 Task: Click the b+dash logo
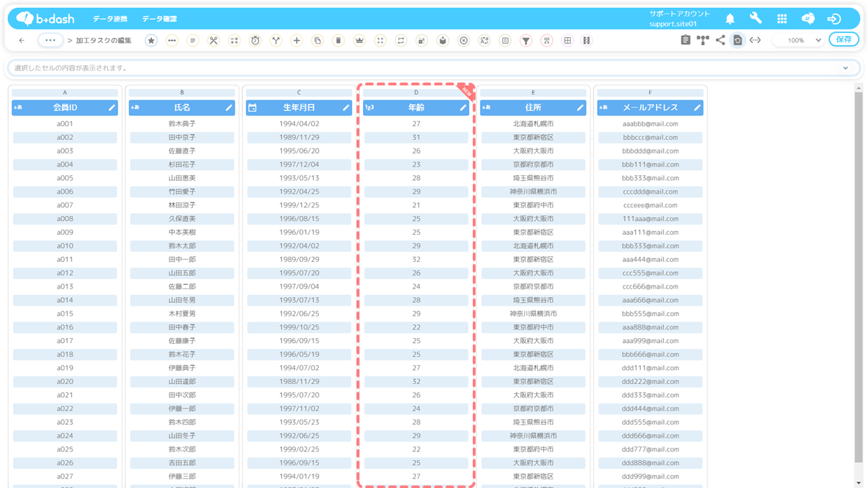point(46,19)
